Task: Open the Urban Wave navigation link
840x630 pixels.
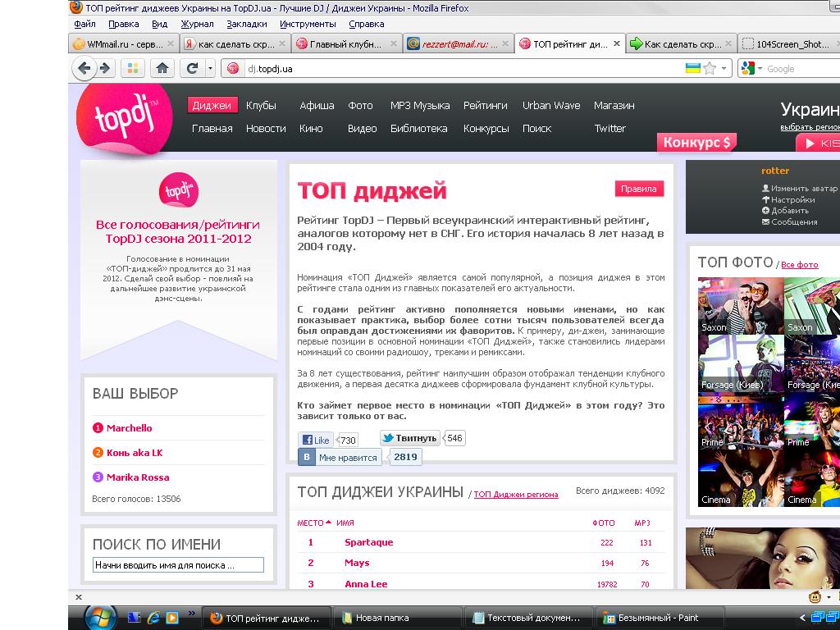Action: point(551,106)
